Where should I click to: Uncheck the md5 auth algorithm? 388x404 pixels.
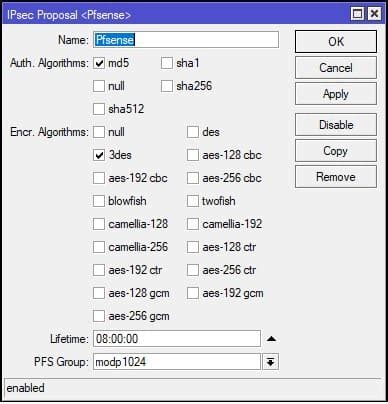click(x=99, y=63)
